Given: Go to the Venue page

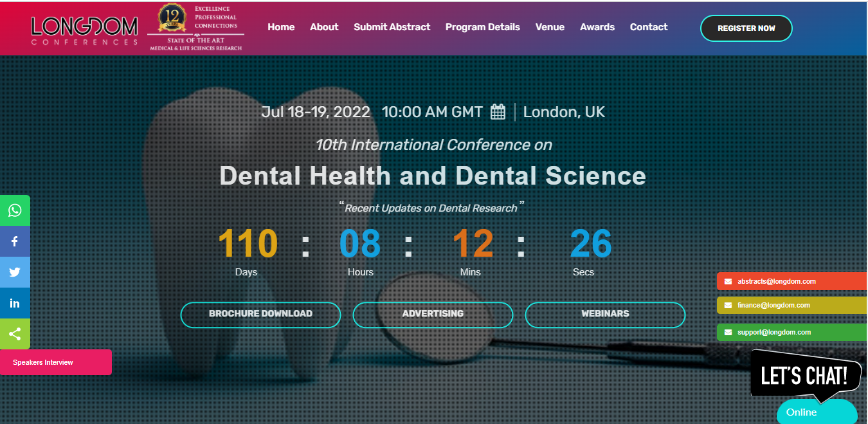Looking at the screenshot, I should click(x=550, y=27).
